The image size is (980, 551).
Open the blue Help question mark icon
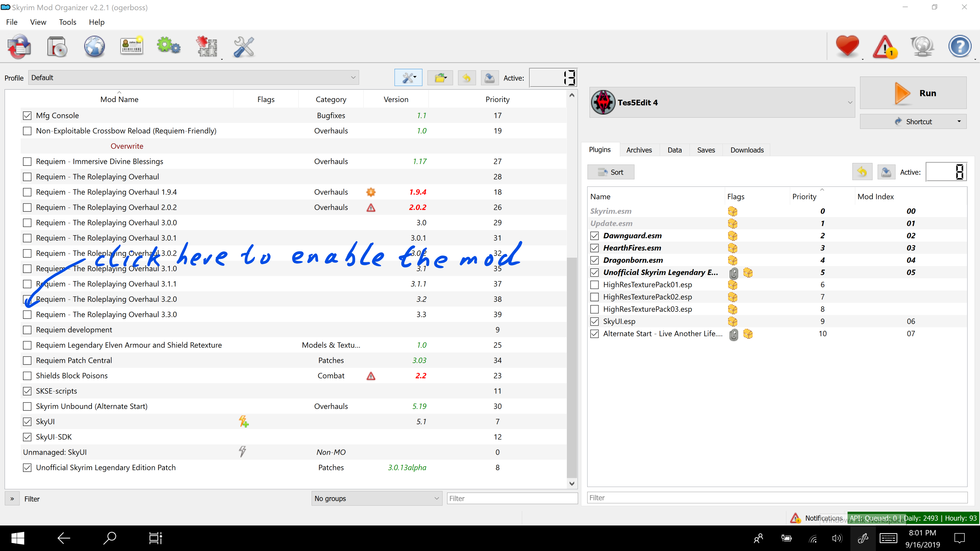click(x=960, y=46)
